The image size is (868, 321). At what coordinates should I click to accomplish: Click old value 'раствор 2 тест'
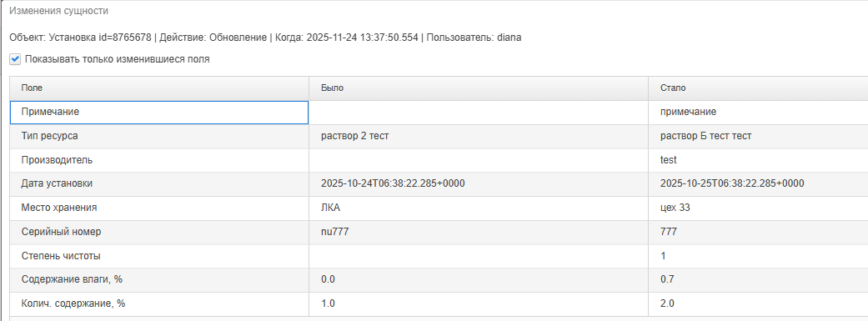[355, 136]
